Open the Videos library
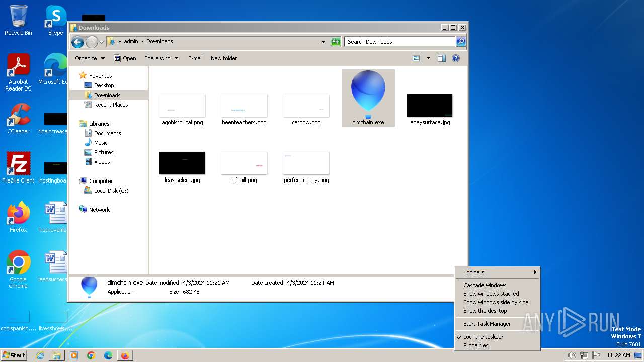The width and height of the screenshot is (644, 362). point(97,162)
